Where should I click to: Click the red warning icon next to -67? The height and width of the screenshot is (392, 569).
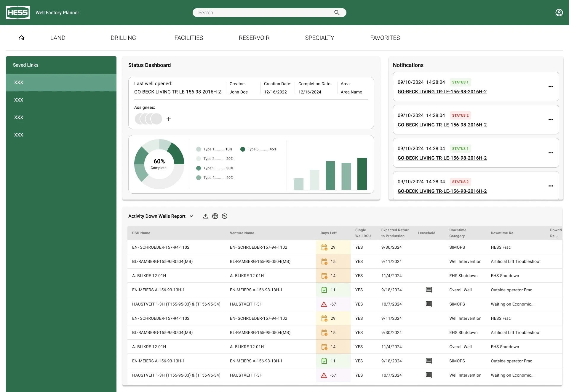click(x=324, y=304)
